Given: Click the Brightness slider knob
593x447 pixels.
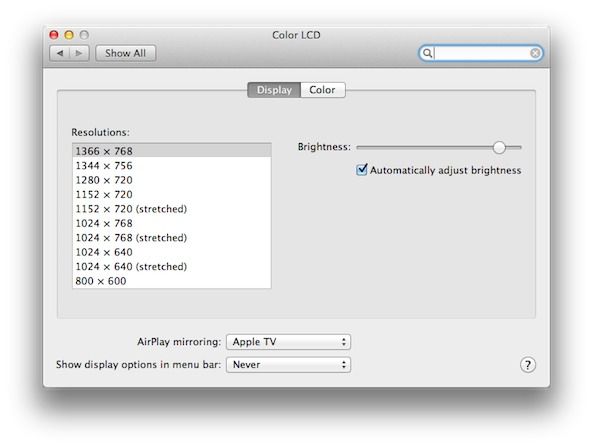Looking at the screenshot, I should pos(499,147).
